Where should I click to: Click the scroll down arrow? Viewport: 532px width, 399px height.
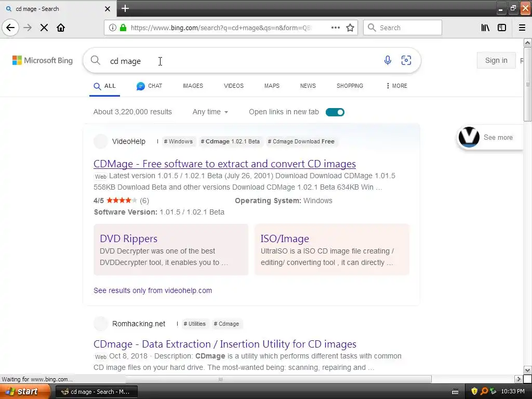[x=528, y=370]
